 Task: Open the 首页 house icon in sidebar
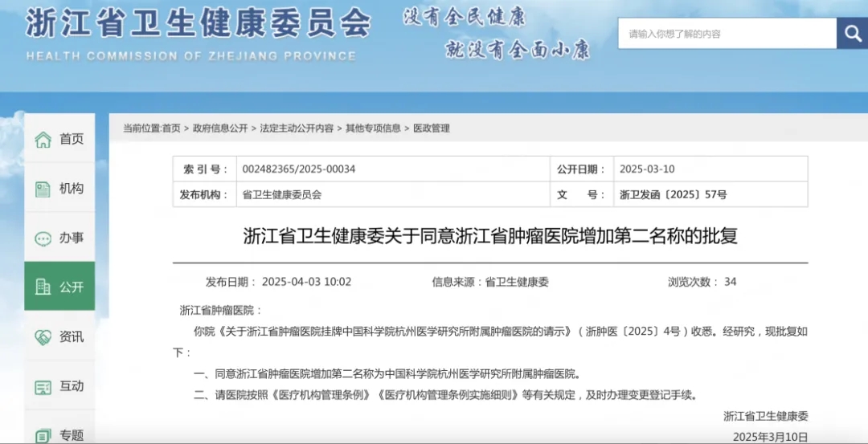coord(43,140)
